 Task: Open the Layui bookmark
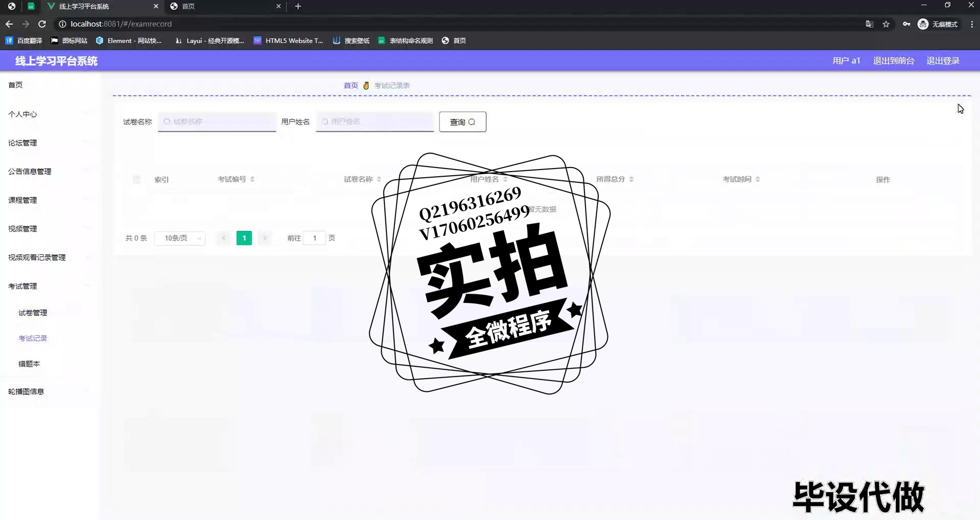[210, 40]
